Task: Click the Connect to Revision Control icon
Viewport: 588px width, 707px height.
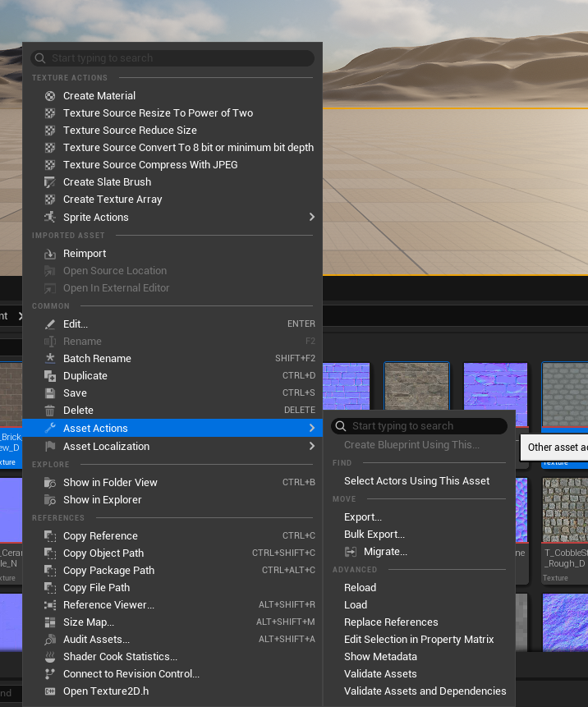Action: (50, 674)
